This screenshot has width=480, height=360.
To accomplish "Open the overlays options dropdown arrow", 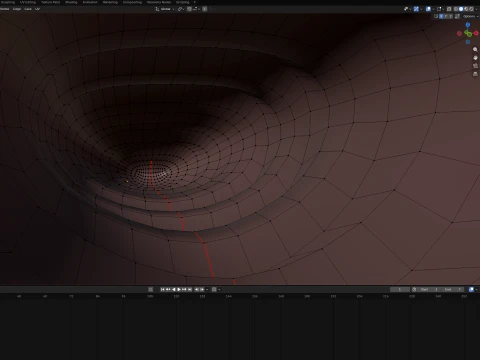I will [434, 9].
